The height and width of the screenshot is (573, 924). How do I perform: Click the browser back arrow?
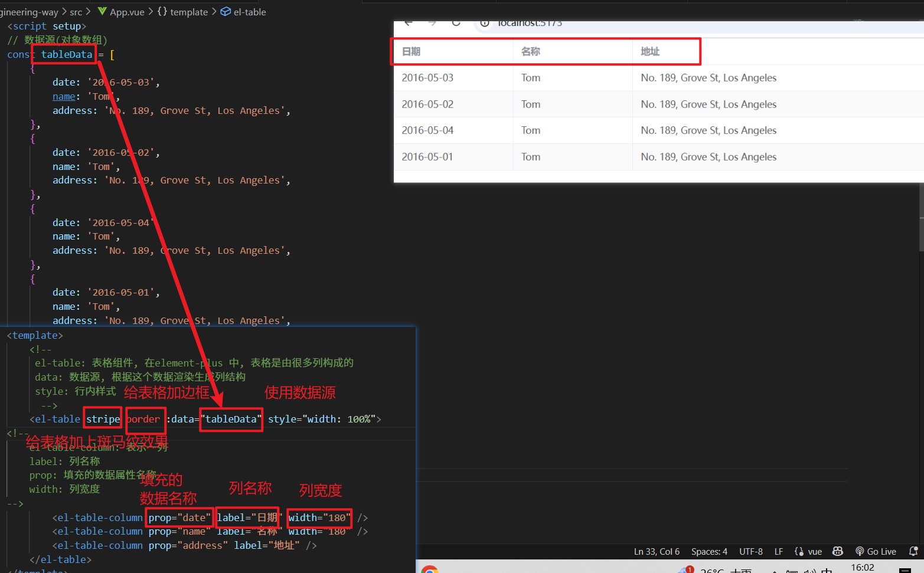pyautogui.click(x=409, y=22)
